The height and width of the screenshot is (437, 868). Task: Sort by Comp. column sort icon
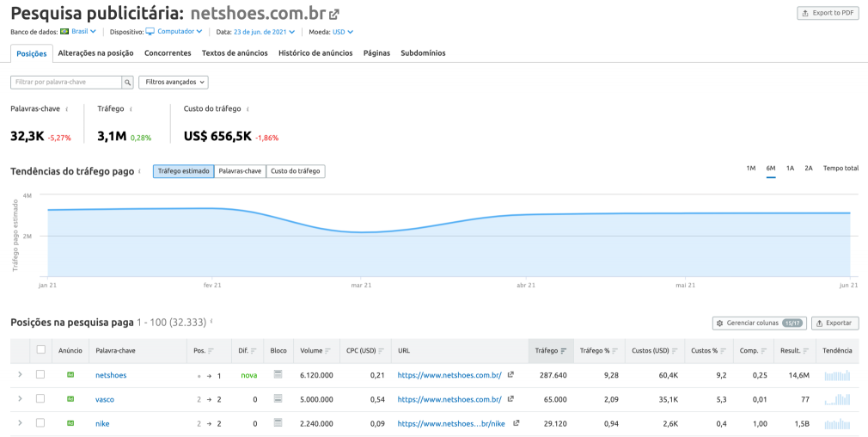764,351
